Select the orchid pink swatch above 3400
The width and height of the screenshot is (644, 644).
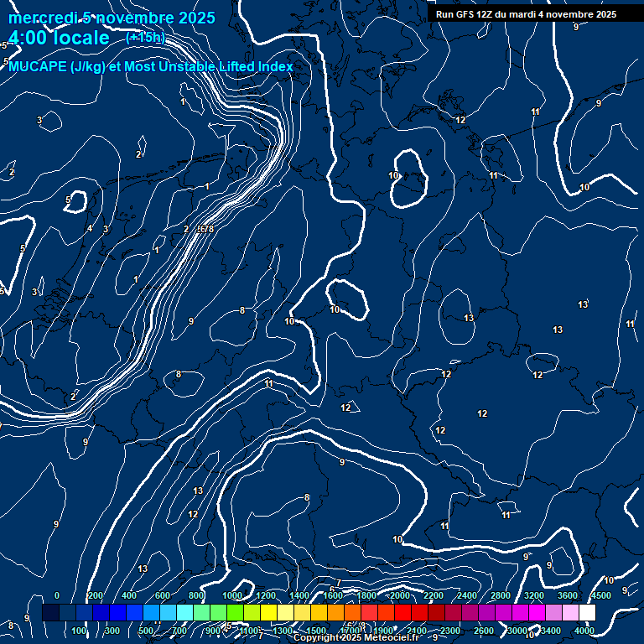pos(553,612)
